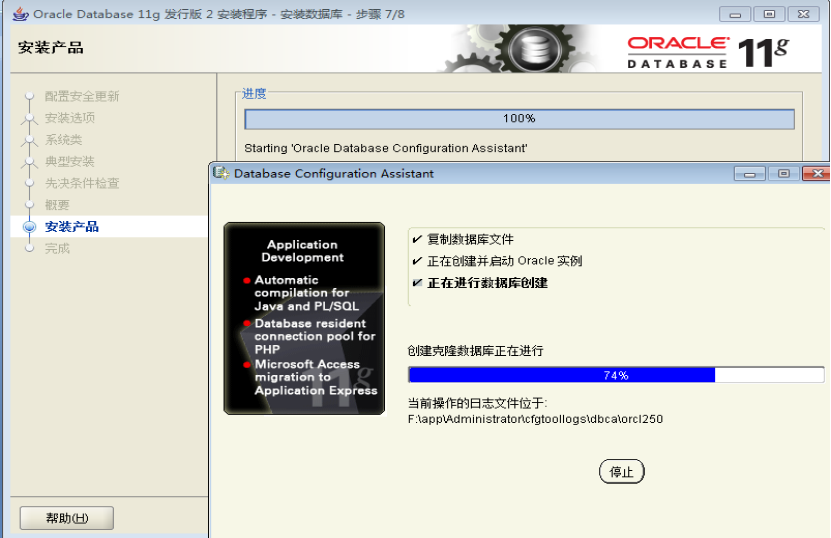Select the 系统类 step in sidebar
Viewport: 831px width, 538px height.
63,140
